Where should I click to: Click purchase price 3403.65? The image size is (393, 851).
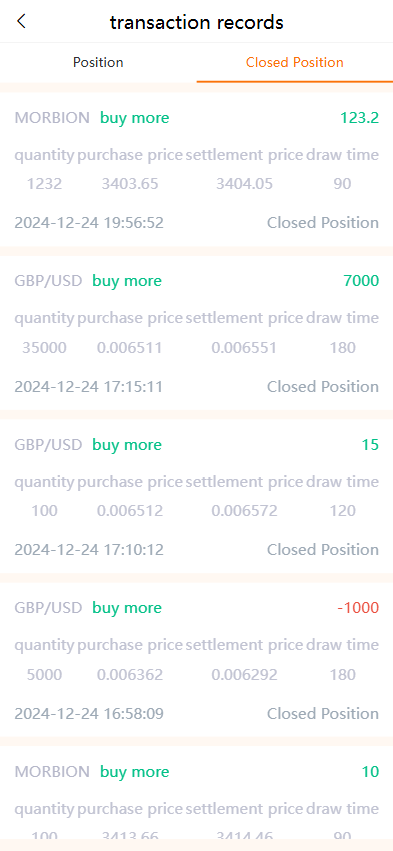[130, 184]
